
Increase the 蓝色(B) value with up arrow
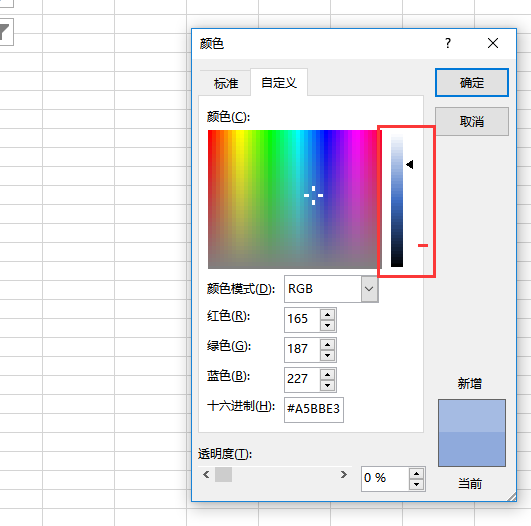point(327,374)
